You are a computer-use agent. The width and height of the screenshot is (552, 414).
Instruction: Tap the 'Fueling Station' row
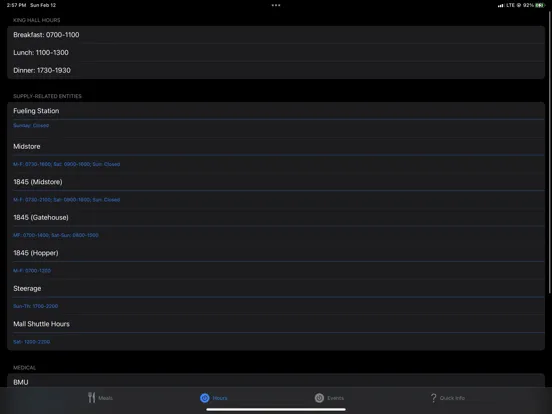(x=276, y=111)
